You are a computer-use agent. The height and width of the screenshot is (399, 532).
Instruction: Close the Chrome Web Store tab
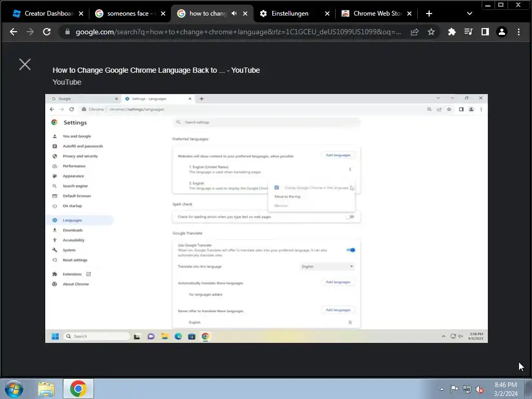pos(409,14)
